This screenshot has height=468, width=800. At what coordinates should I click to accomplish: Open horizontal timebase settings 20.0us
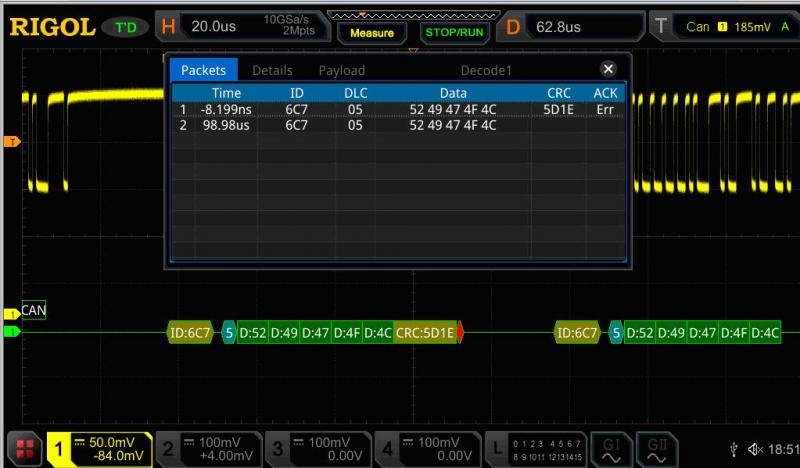click(x=212, y=27)
